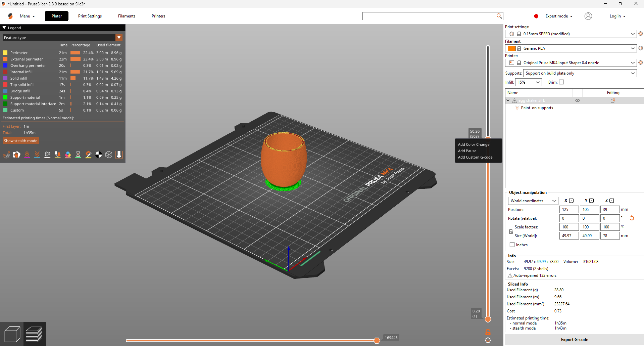Hide egg shaker.STL using the eye icon
Viewport: 644px width, 346px height.
coord(578,100)
